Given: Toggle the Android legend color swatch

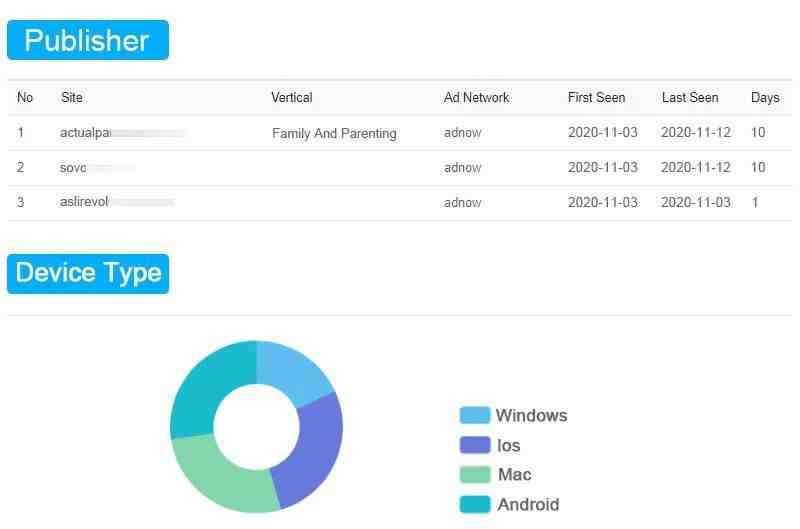Looking at the screenshot, I should (474, 504).
